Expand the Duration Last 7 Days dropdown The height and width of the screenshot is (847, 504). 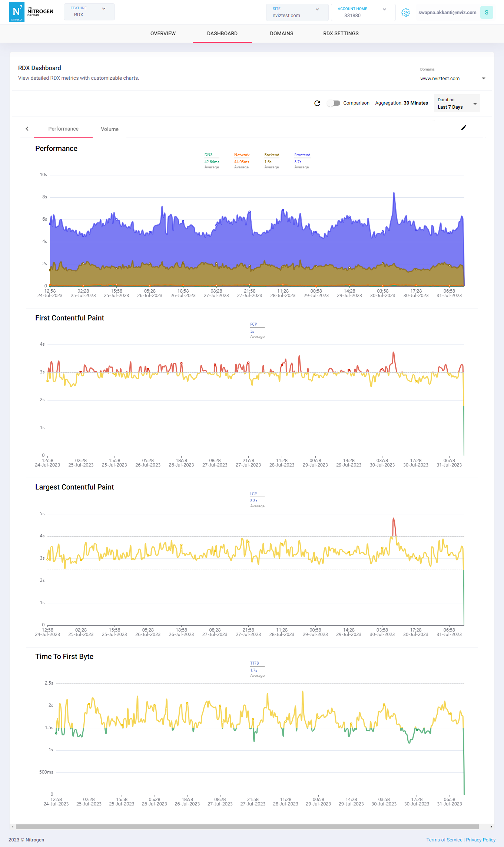click(457, 103)
